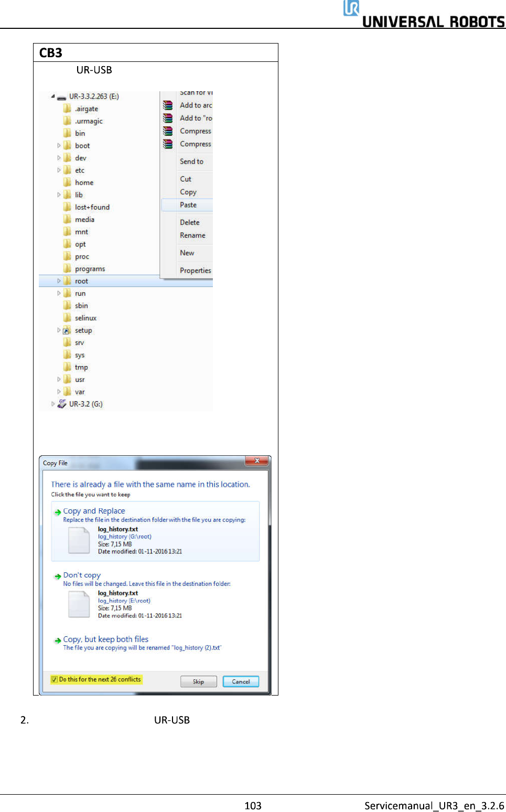Click the lost+found folder icon
Image resolution: width=506 pixels, height=812 pixels.
(x=67, y=207)
